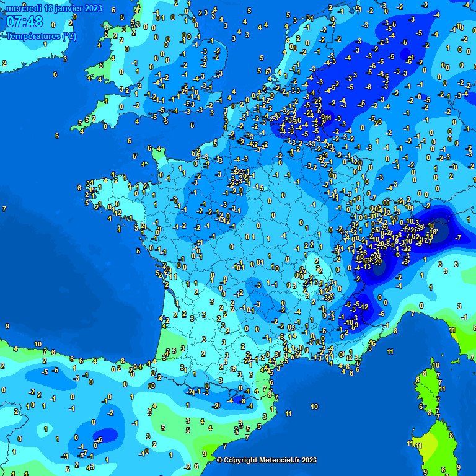Select the 10 reading in the open Mediterranean
The width and height of the screenshot is (476, 476).
[314, 407]
